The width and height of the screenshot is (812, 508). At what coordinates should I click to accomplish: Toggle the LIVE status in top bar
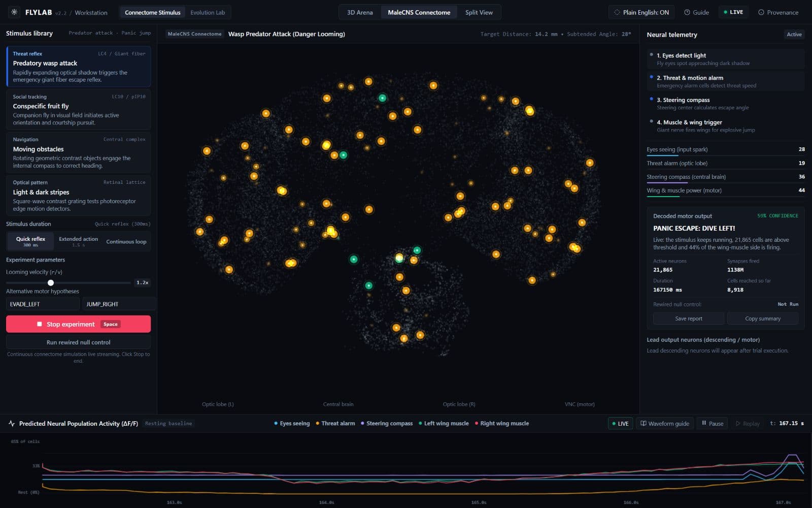[x=733, y=12]
